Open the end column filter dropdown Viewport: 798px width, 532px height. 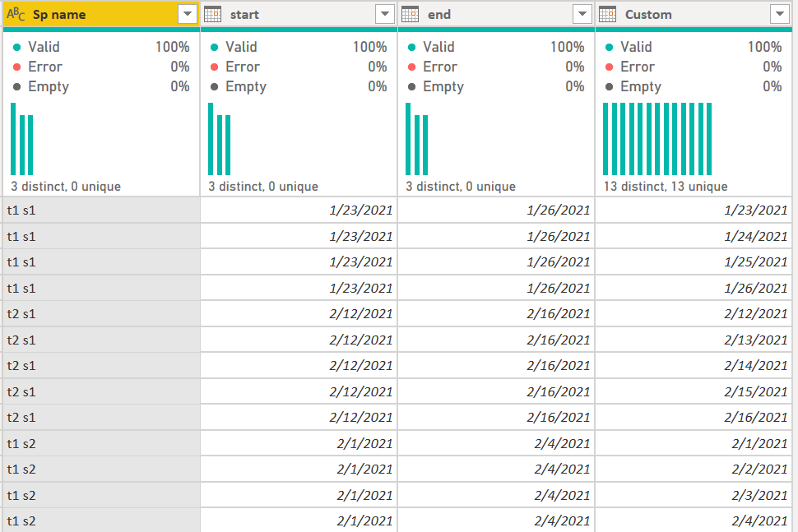click(582, 14)
